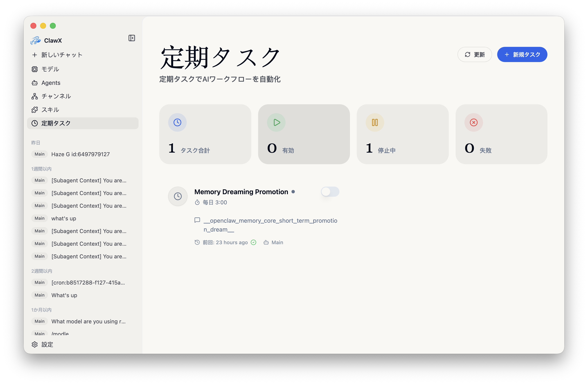Open the 'what's up' chat in 1週間以内
The height and width of the screenshot is (385, 588).
pyautogui.click(x=83, y=218)
